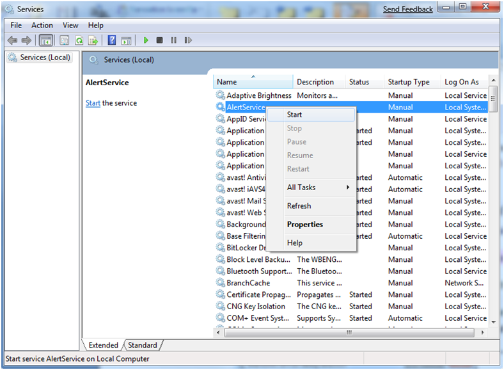The height and width of the screenshot is (370, 504).
Task: Click the gear icon beside CNG Key Isolation
Action: [220, 306]
